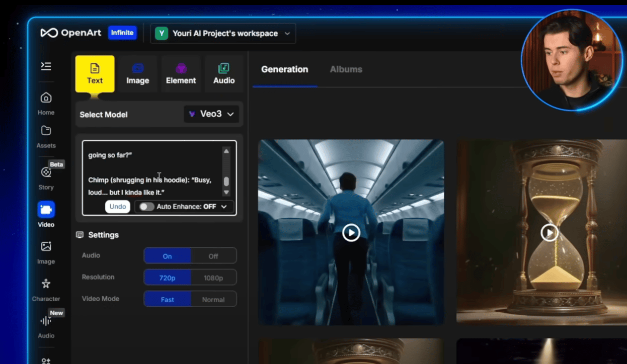Expand the Auto Enhance options chevron
Viewport: 627px width, 364px height.
[x=224, y=207]
